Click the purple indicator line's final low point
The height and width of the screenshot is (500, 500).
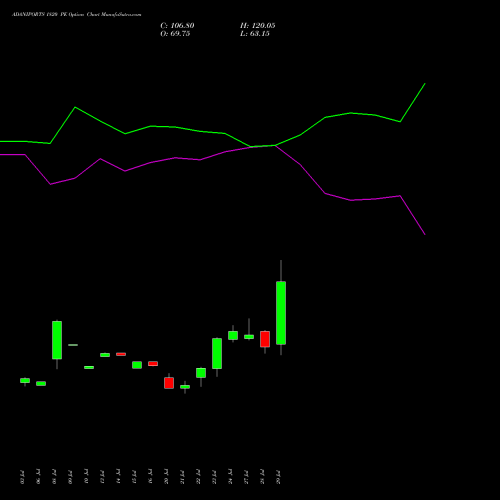pyautogui.click(x=425, y=235)
